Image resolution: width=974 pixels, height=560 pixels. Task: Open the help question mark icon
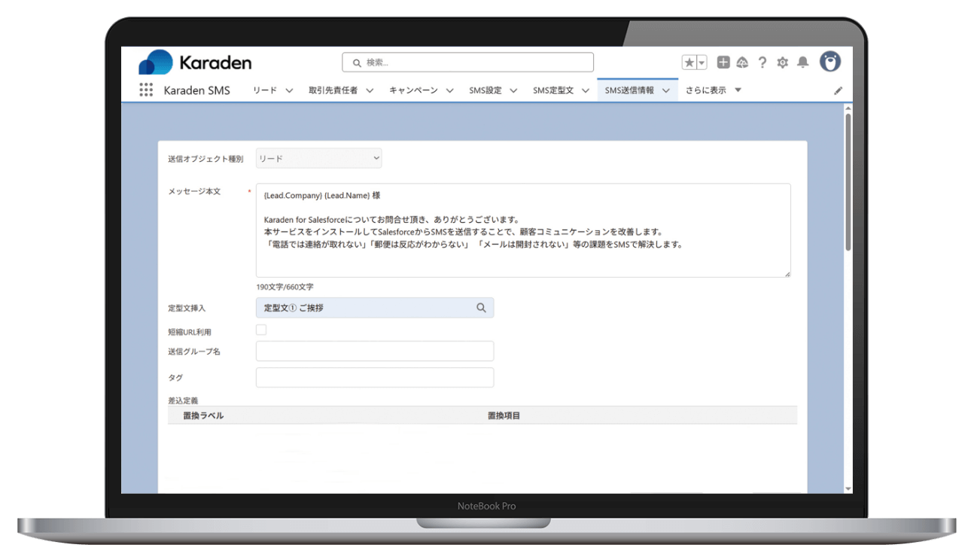click(762, 62)
